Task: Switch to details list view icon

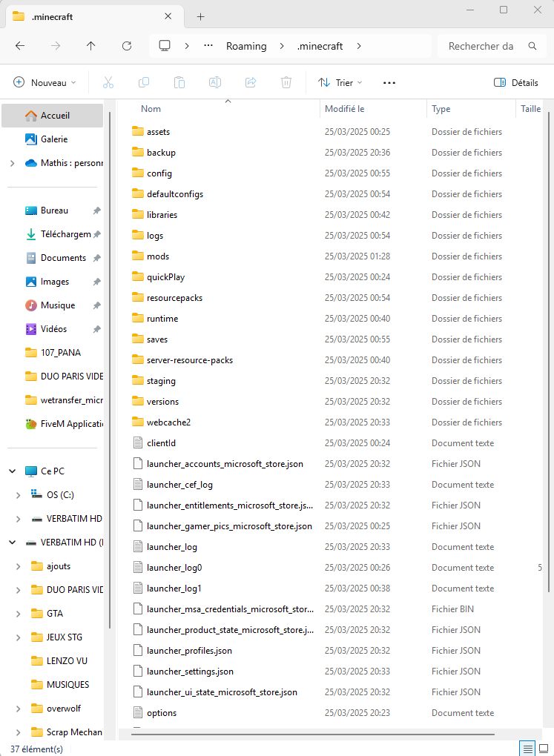Action: pyautogui.click(x=528, y=749)
